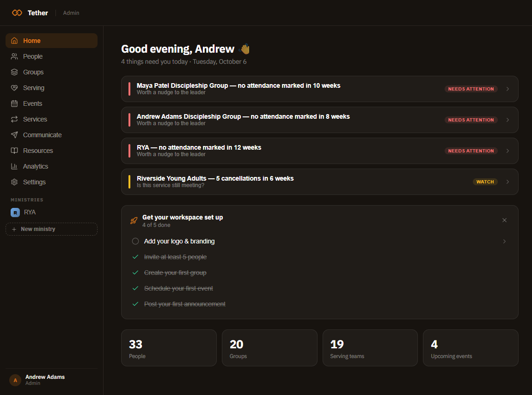Open Analytics page label in the sidebar
This screenshot has height=395, width=532.
(x=36, y=166)
